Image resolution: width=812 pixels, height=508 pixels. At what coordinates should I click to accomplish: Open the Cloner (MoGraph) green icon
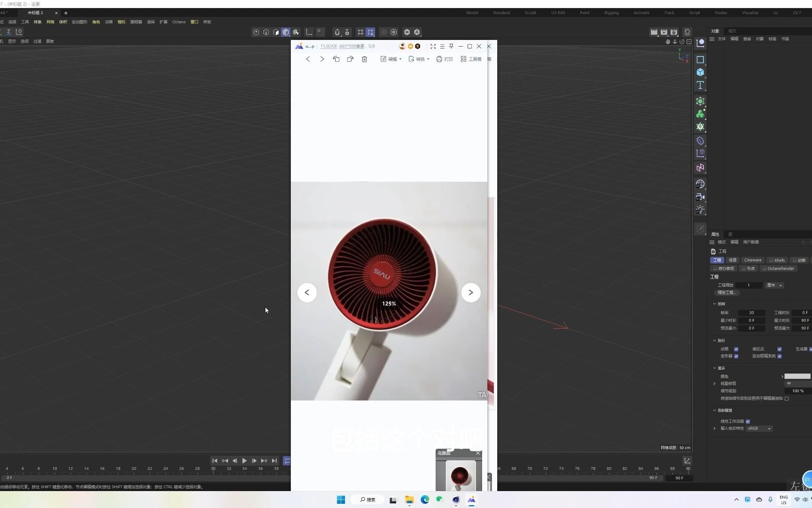pyautogui.click(x=700, y=114)
